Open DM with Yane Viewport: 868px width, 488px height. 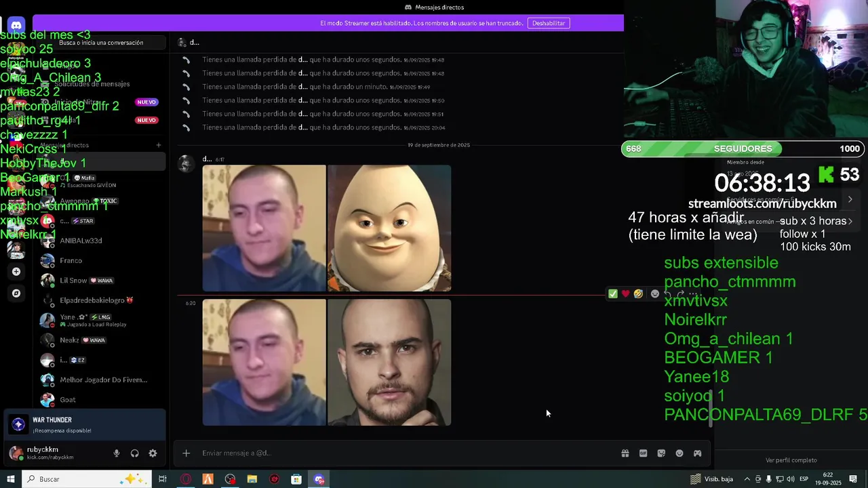[102, 320]
